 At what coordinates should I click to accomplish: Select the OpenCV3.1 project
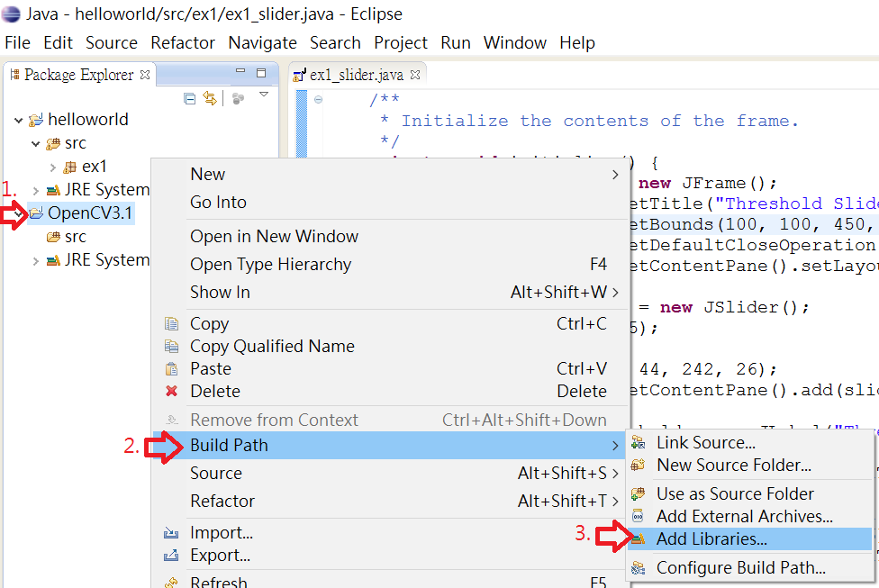pyautogui.click(x=89, y=213)
